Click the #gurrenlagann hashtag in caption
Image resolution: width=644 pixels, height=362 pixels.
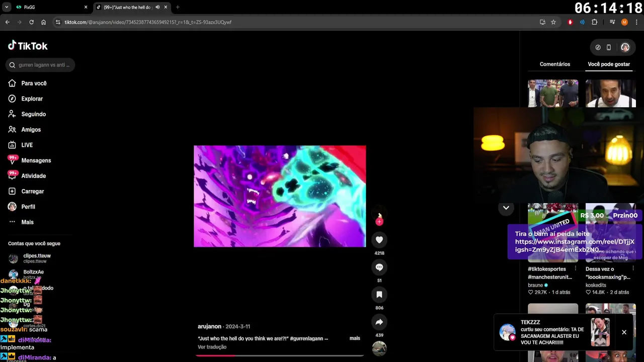[306, 338]
